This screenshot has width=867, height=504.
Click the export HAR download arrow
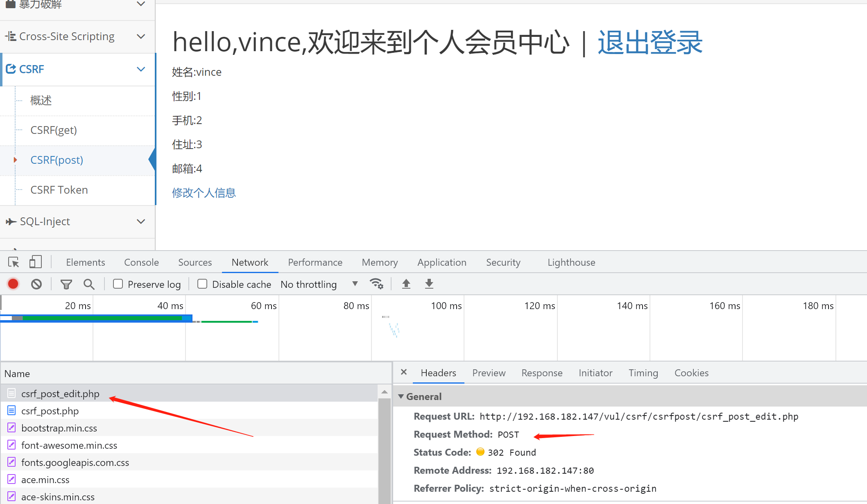[x=429, y=284]
